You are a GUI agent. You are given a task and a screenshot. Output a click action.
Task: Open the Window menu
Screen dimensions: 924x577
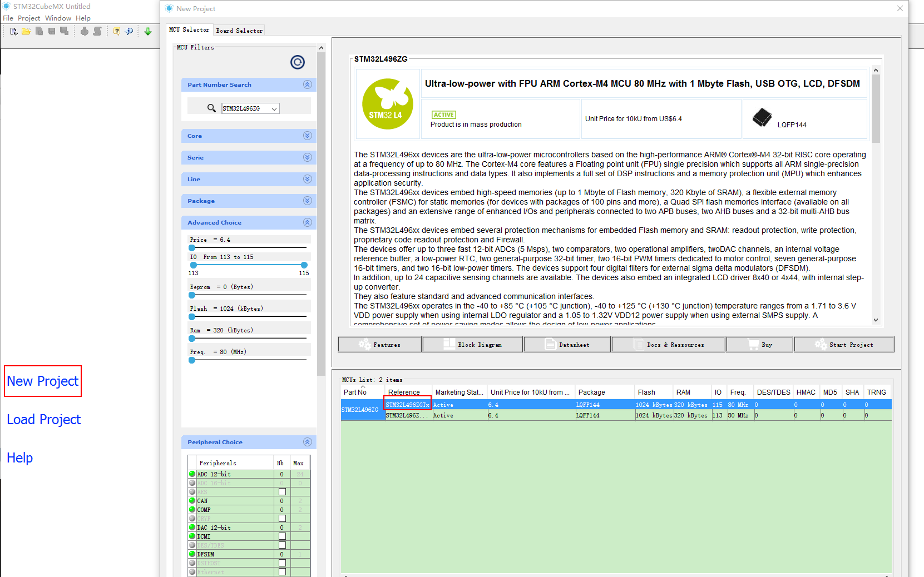click(58, 18)
